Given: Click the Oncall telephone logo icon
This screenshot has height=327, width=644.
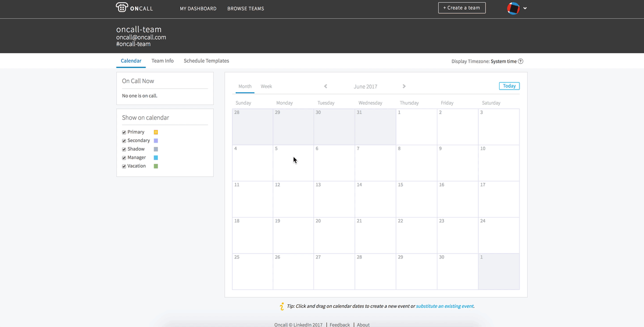Looking at the screenshot, I should pos(122,8).
